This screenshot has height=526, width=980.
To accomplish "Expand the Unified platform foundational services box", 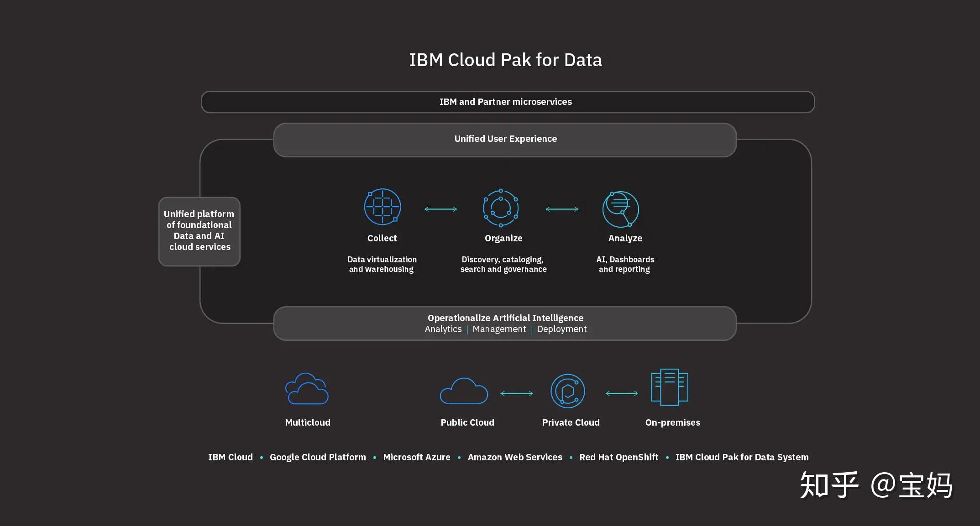I will click(x=199, y=230).
